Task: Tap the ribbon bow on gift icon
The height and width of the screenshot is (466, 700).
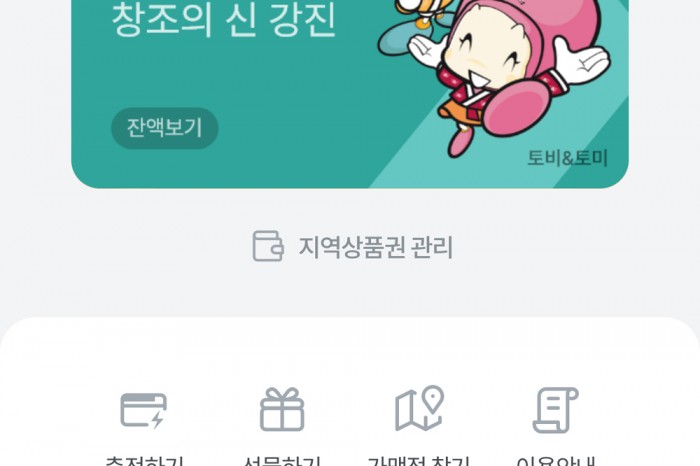Action: coord(282,394)
